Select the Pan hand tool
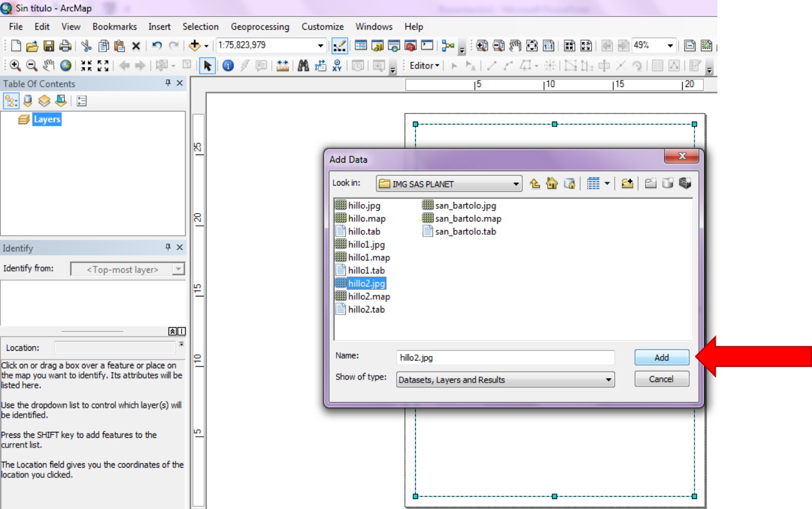The width and height of the screenshot is (812, 509). pos(48,65)
